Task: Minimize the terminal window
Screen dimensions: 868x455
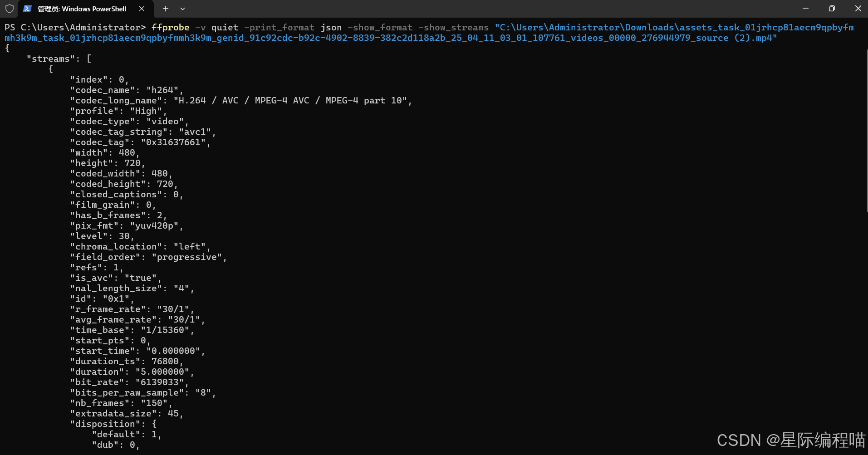Action: pos(806,8)
